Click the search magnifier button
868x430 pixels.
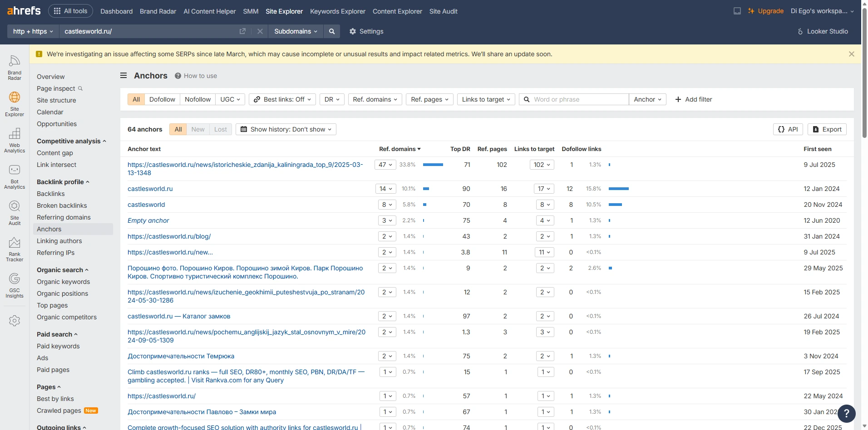pos(332,31)
